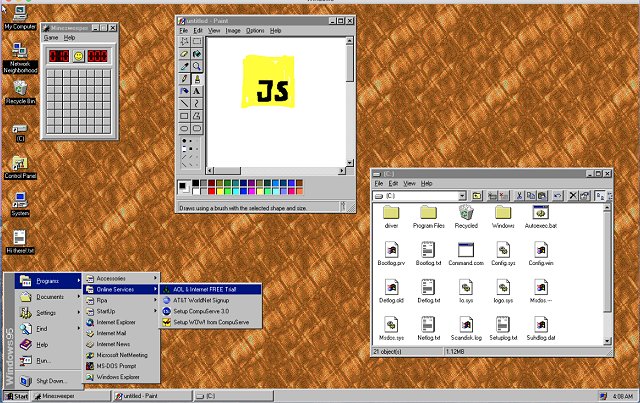Image resolution: width=640 pixels, height=403 pixels.
Task: Click the Start button
Action: click(16, 396)
